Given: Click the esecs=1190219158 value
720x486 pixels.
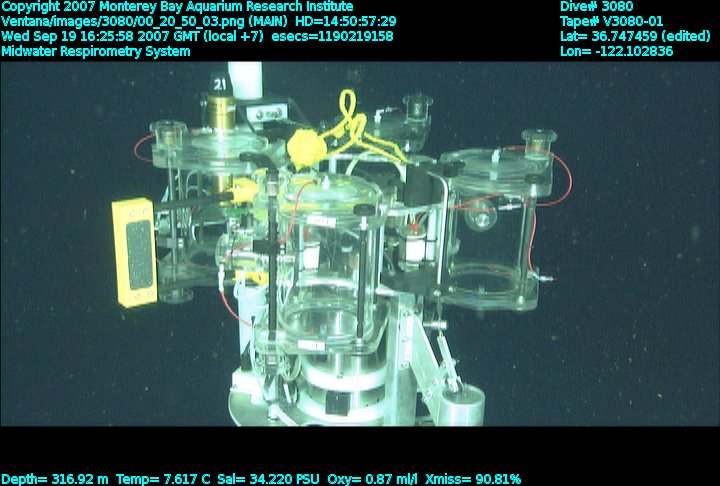Looking at the screenshot, I should click(x=332, y=36).
